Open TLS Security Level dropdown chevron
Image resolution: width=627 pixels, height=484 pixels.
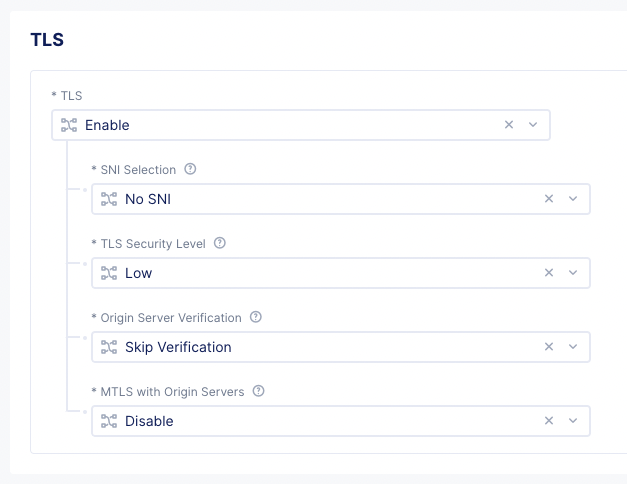click(x=573, y=273)
